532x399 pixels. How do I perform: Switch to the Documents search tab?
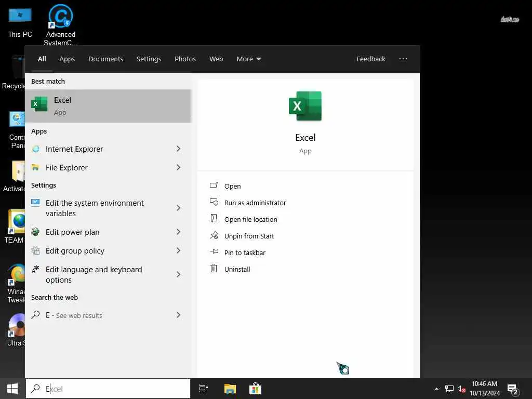click(x=106, y=59)
